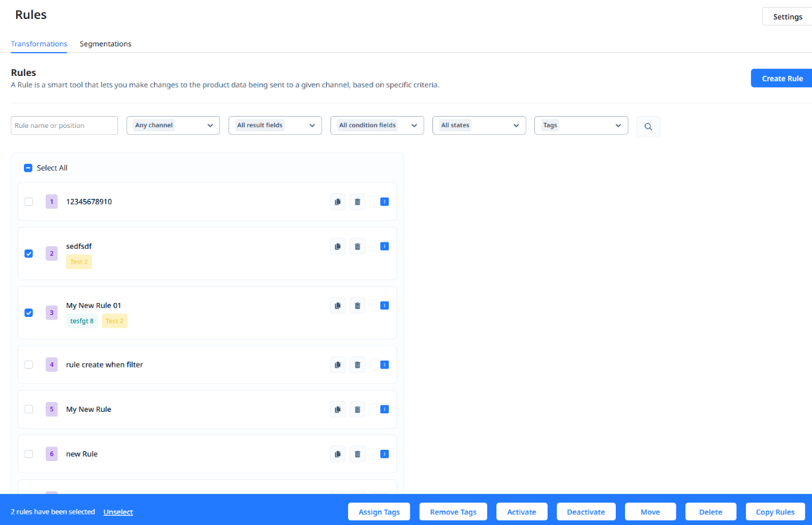812x525 pixels.
Task: Click the Unselect link
Action: tap(118, 512)
